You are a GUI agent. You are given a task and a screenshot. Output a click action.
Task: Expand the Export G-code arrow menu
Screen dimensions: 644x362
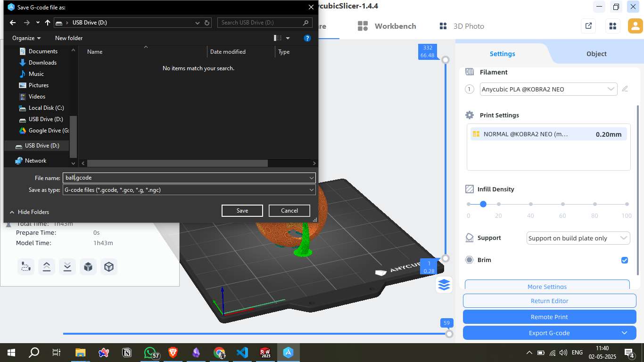(x=625, y=333)
